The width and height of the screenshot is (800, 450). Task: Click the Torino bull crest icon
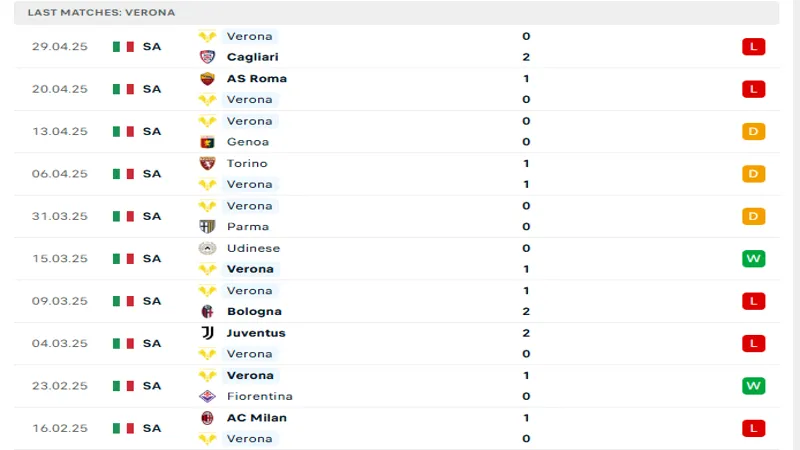pos(208,163)
